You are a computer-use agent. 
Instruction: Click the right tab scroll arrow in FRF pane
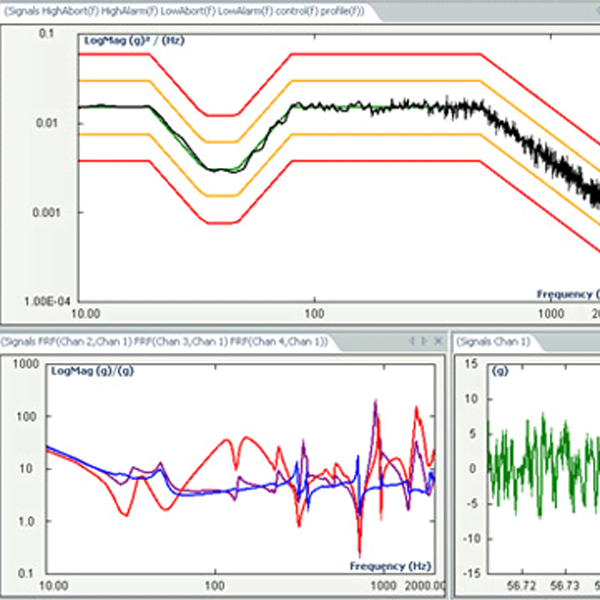[x=423, y=342]
